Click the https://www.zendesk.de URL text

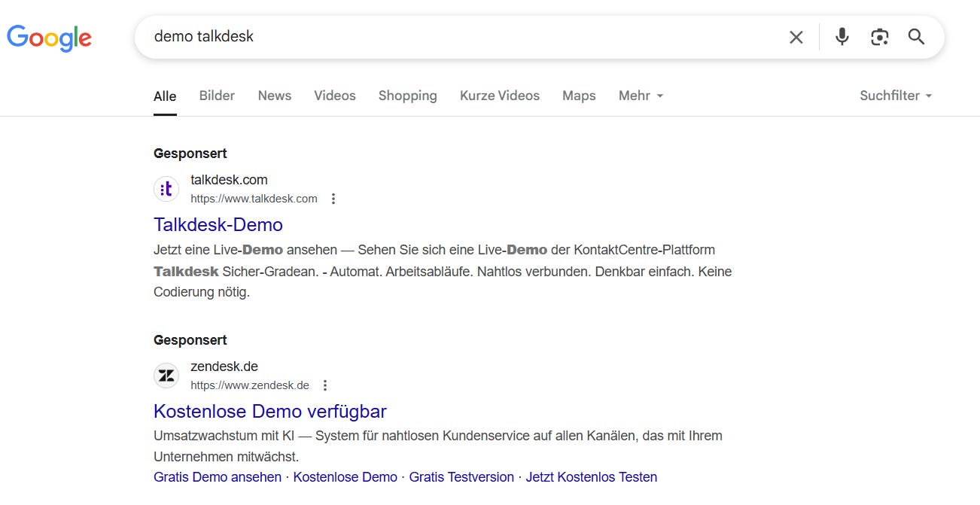pyautogui.click(x=250, y=385)
